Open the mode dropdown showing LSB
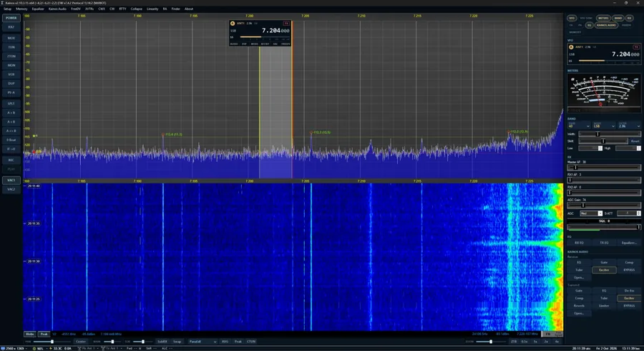Viewport: 644px width, 351px height. (604, 126)
